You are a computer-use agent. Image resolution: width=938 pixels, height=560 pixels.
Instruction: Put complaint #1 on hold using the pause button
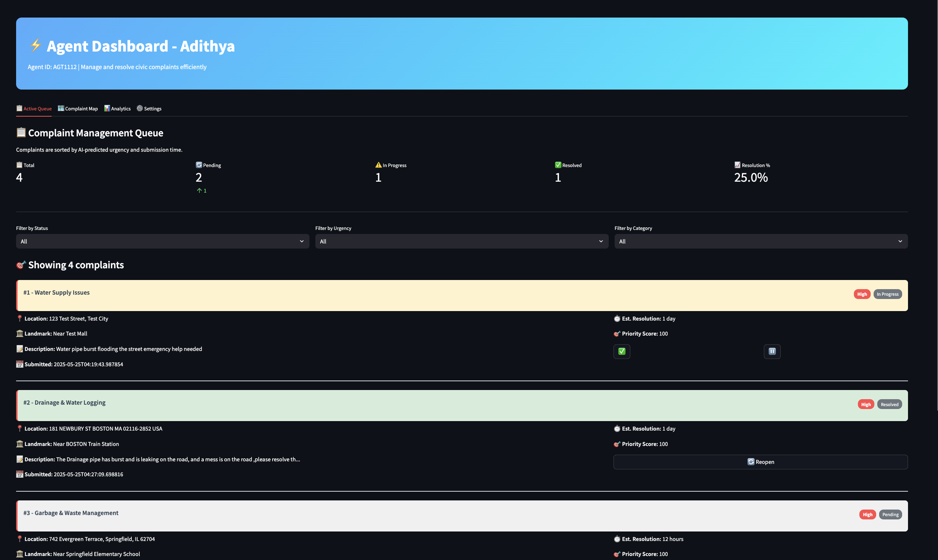[x=772, y=351]
